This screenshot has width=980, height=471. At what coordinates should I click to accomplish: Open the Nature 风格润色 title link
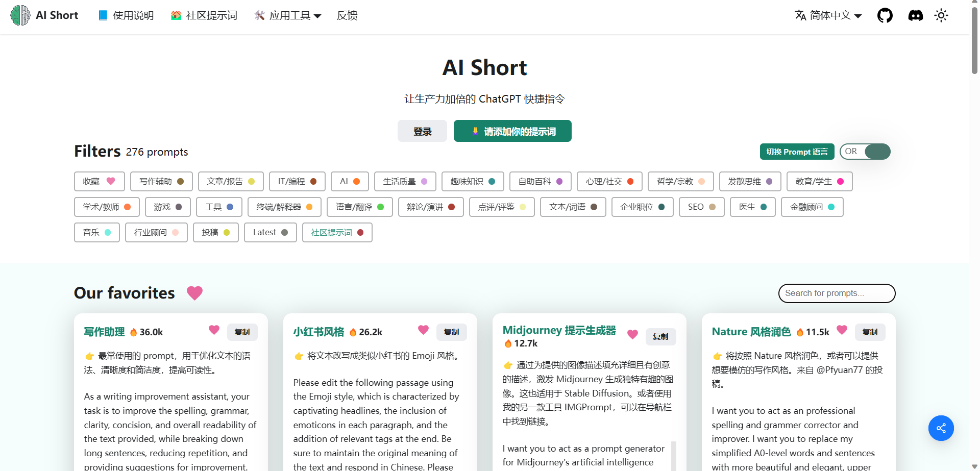click(x=751, y=332)
